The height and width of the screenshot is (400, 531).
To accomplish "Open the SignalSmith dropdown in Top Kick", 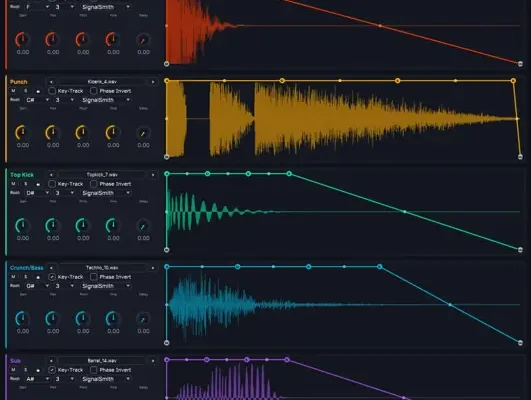I will [x=106, y=193].
